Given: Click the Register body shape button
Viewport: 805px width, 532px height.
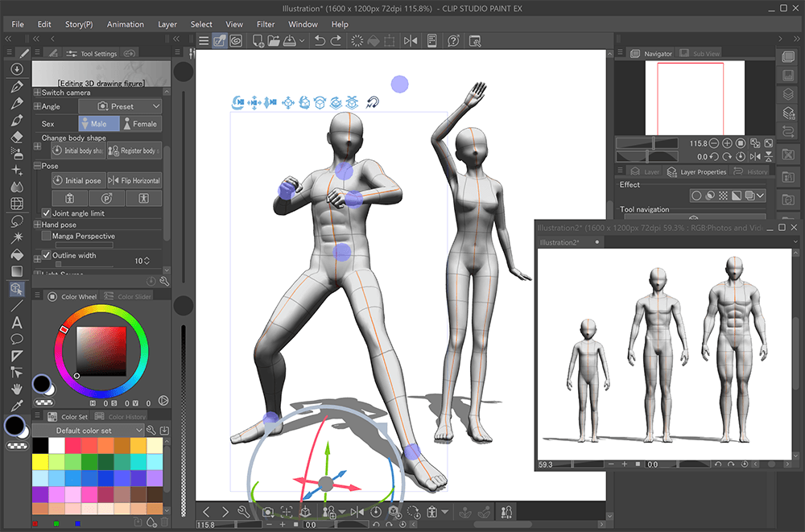Looking at the screenshot, I should [134, 151].
